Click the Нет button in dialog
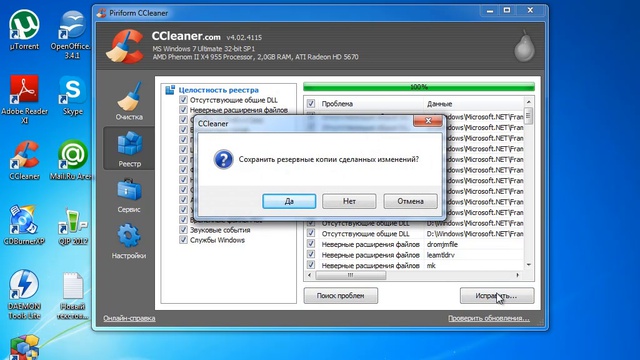The image size is (640, 360). (x=349, y=201)
